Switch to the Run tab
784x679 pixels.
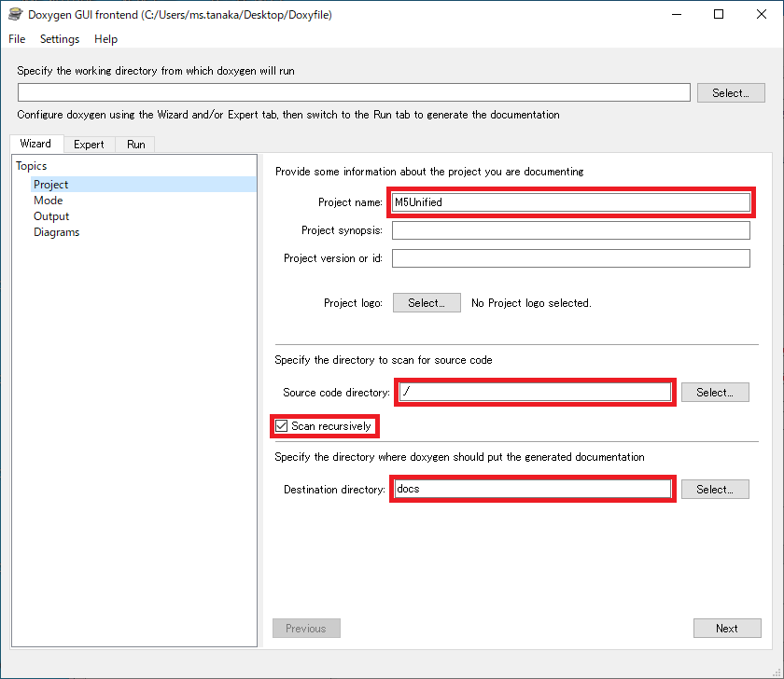136,145
